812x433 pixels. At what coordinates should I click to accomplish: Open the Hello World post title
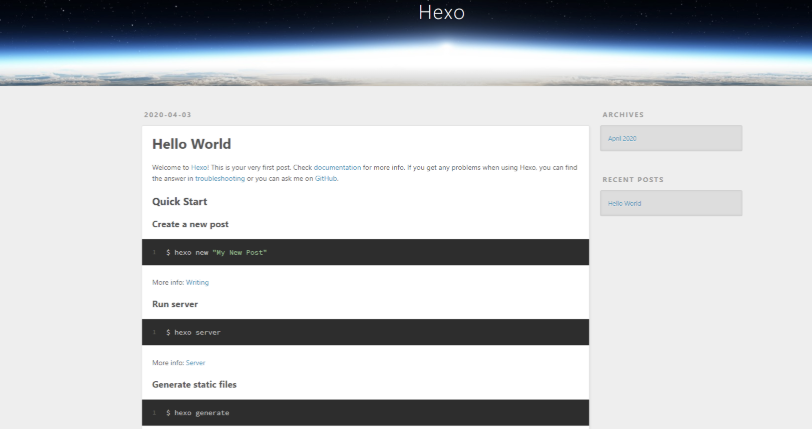[x=192, y=144]
